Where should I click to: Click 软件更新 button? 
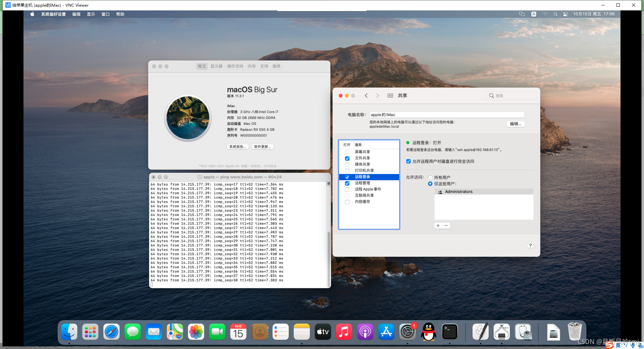pos(262,147)
